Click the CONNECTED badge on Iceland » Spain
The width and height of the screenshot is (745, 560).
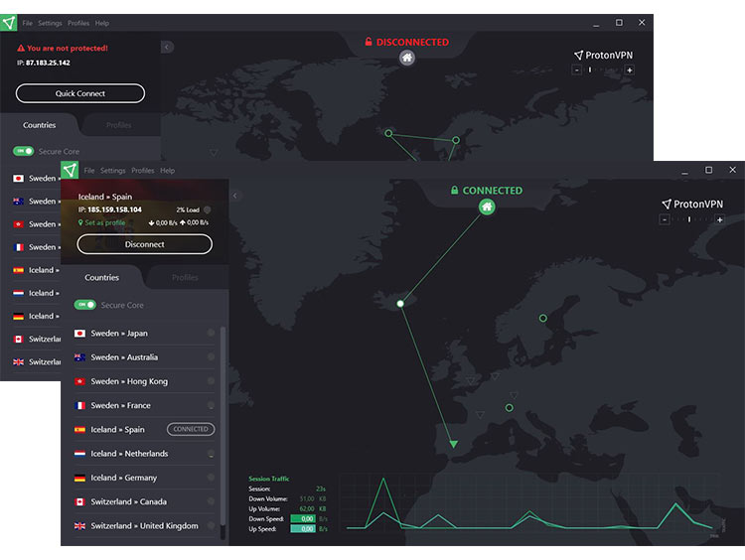tap(191, 429)
